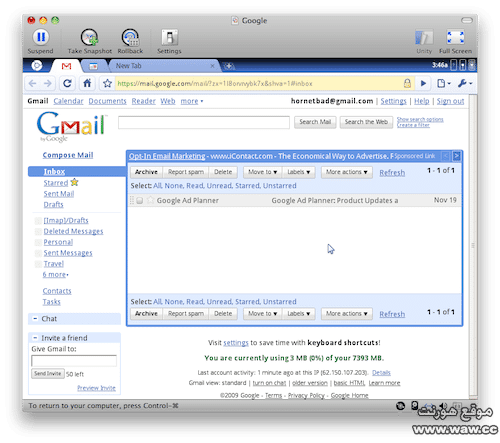Open the Google Ad Planner email subject

334,200
